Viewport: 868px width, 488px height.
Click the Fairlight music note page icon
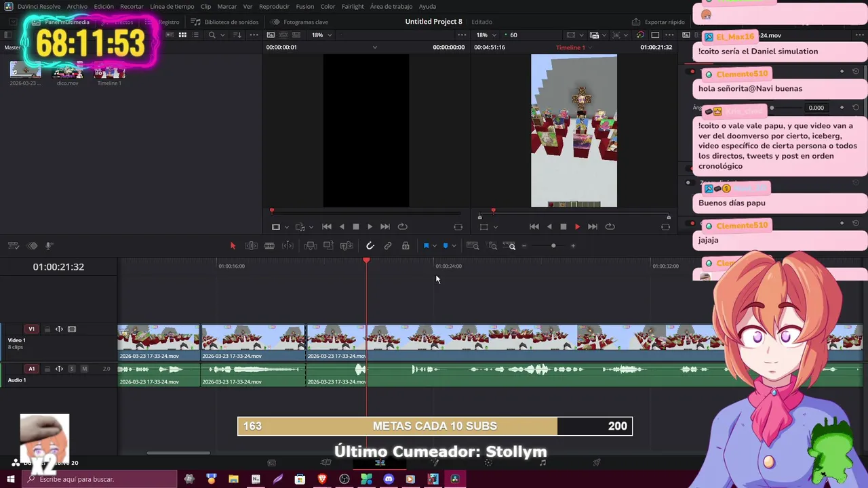click(x=542, y=463)
